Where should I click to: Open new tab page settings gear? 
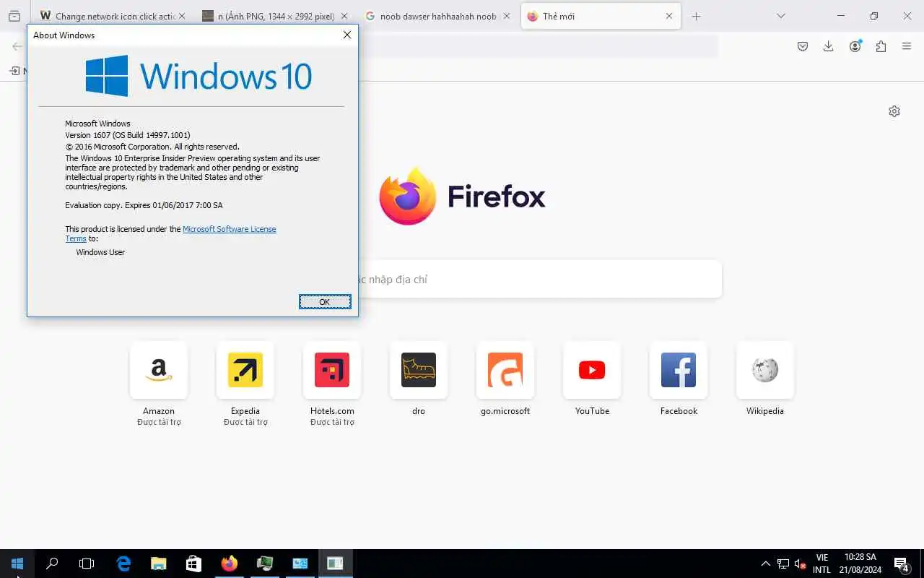tap(894, 111)
